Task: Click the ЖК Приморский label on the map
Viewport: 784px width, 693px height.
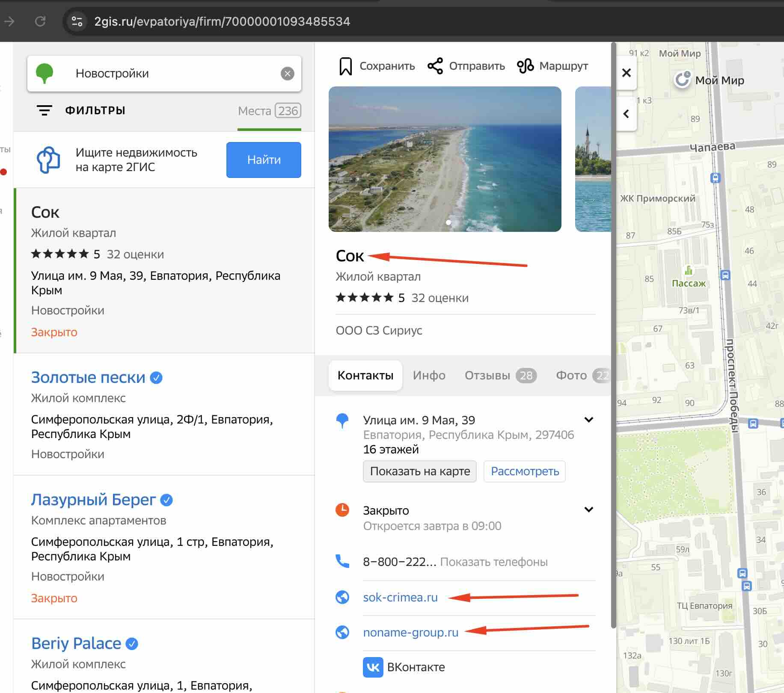Action: click(x=658, y=198)
